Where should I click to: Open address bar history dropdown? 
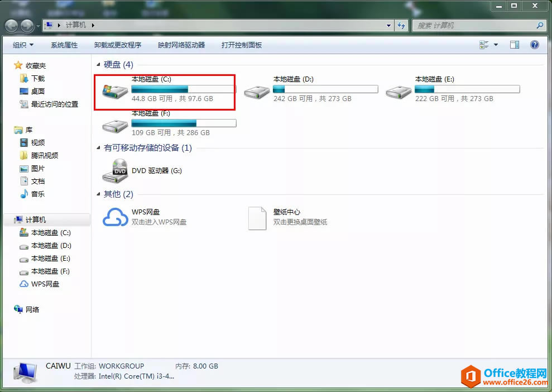coord(388,25)
